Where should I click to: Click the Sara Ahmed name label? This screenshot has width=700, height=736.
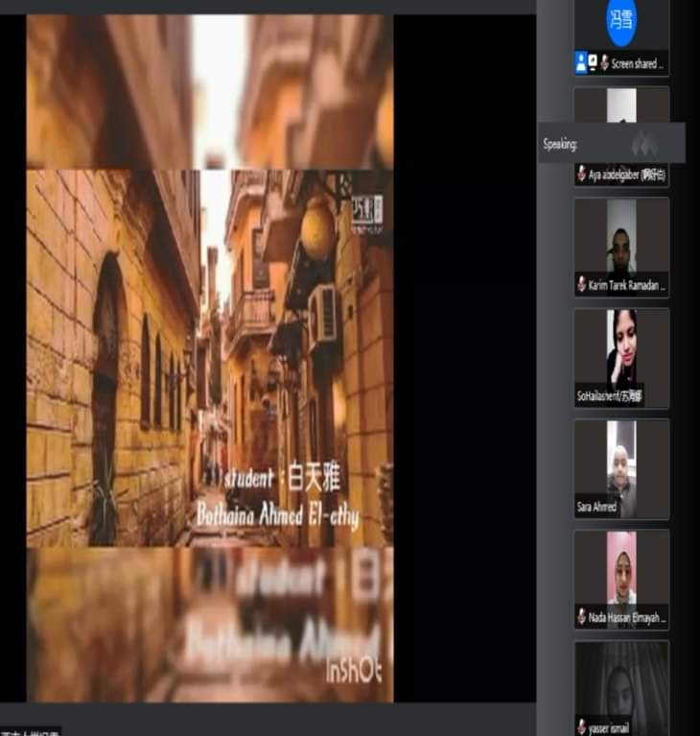(x=597, y=507)
